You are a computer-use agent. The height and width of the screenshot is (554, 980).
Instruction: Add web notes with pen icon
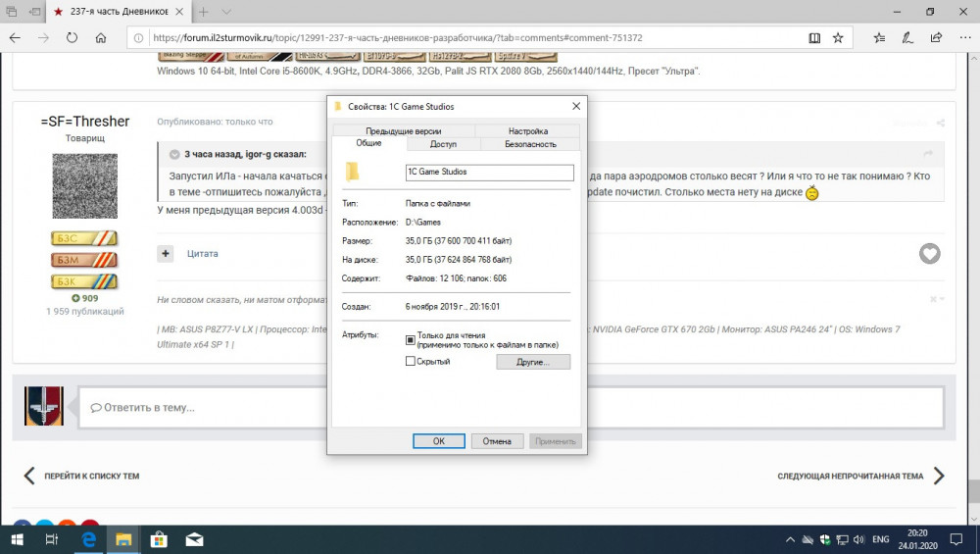pyautogui.click(x=907, y=38)
